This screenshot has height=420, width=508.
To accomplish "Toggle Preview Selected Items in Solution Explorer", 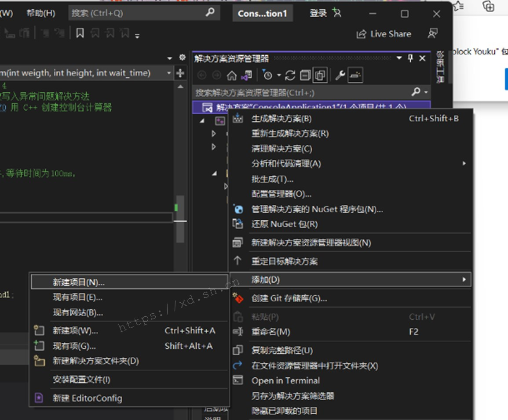I will click(355, 76).
